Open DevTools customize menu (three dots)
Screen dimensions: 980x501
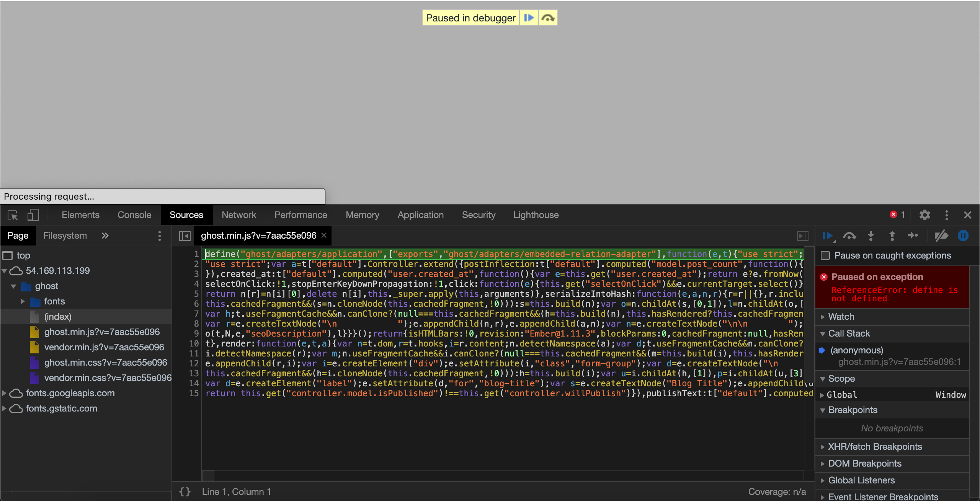[x=947, y=215]
